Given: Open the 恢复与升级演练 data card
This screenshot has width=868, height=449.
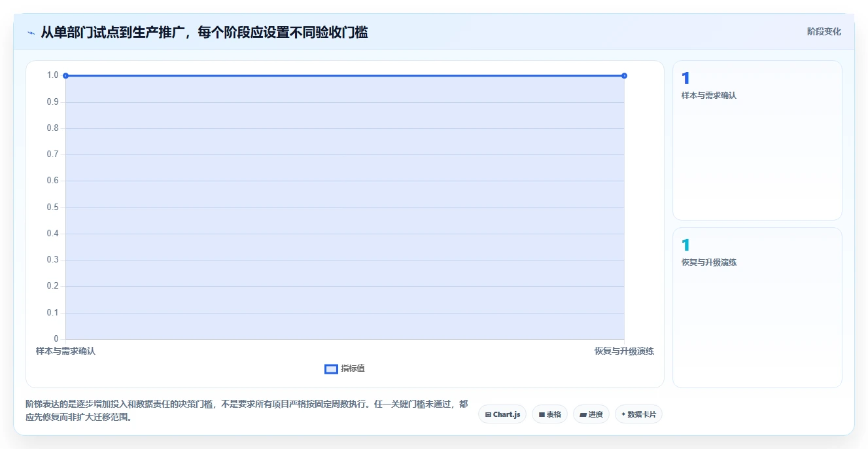Looking at the screenshot, I should [x=757, y=308].
